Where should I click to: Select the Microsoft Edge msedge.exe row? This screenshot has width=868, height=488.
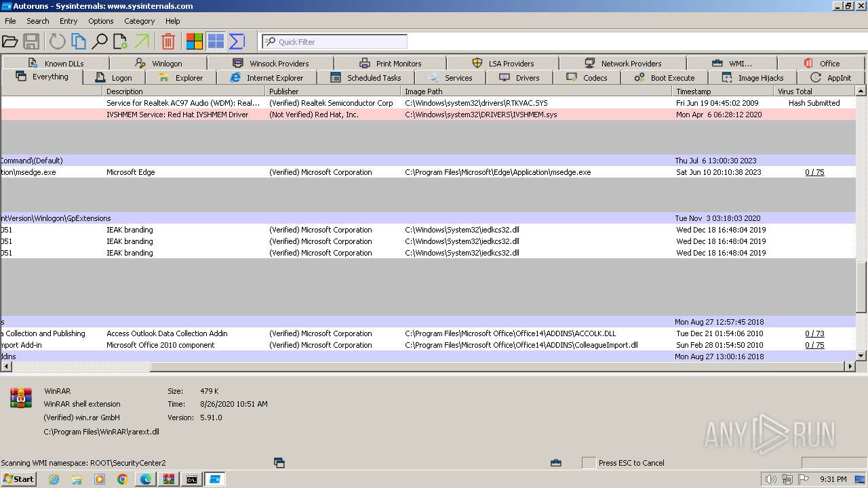(428, 172)
